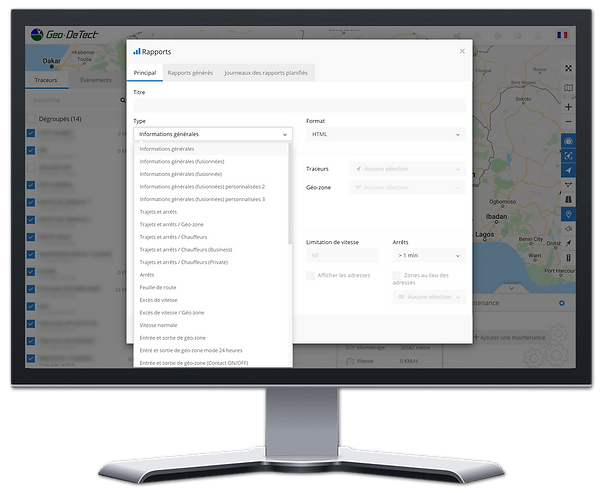
Task: Open the chat bubbles icon in top bar
Action: pyautogui.click(x=518, y=36)
